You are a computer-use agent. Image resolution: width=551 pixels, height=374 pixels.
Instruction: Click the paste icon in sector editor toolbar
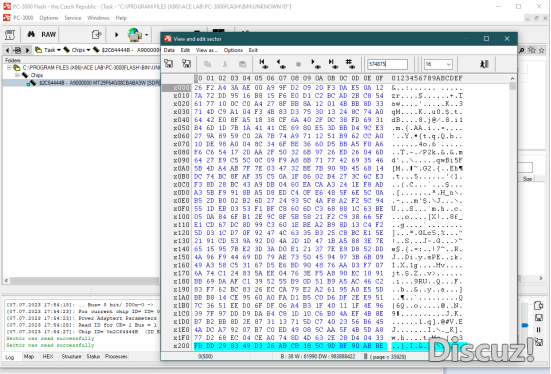242,64
